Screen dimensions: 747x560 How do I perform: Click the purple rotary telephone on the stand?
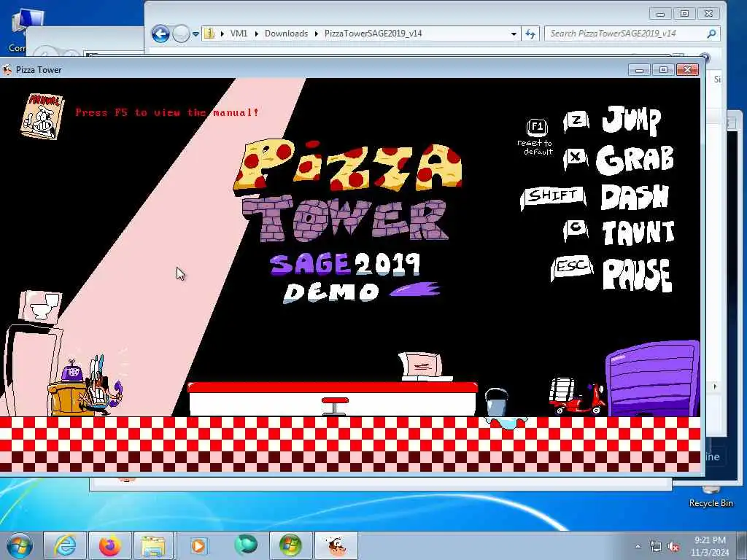72,371
